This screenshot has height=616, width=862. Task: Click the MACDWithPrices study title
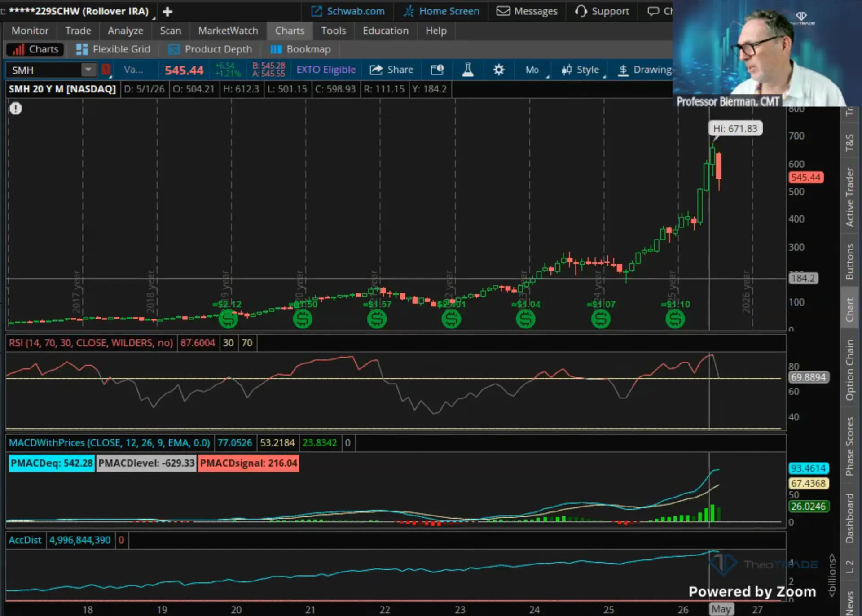pyautogui.click(x=109, y=443)
